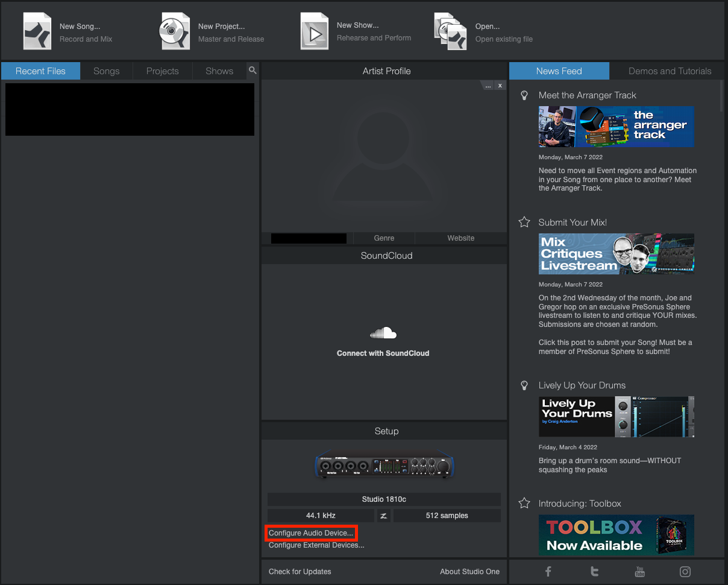Open About Studio One
This screenshot has width=728, height=585.
470,572
